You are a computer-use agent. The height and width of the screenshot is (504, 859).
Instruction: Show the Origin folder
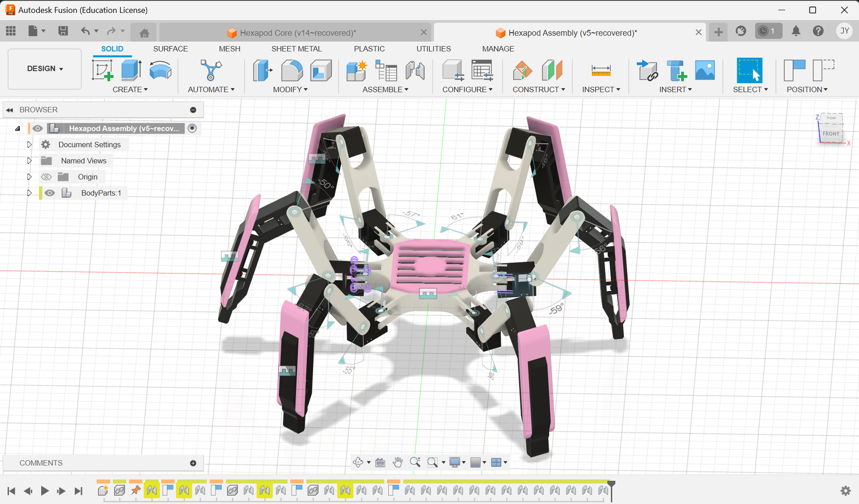point(47,177)
